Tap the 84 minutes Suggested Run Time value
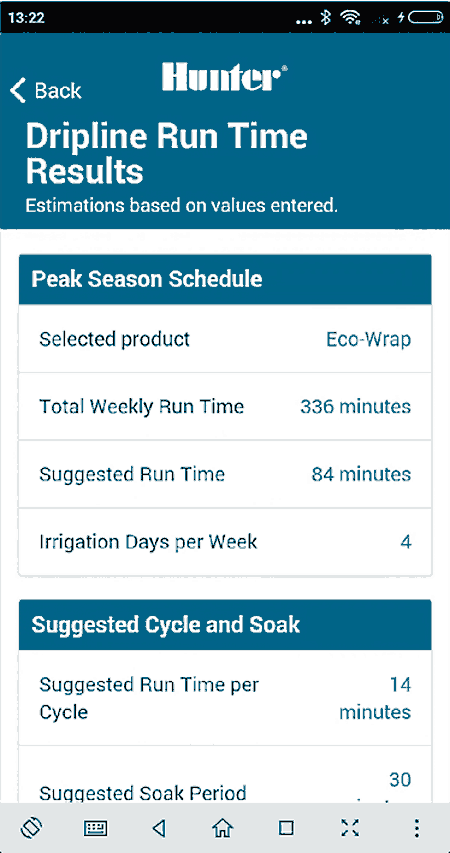The image size is (450, 853). pyautogui.click(x=361, y=474)
